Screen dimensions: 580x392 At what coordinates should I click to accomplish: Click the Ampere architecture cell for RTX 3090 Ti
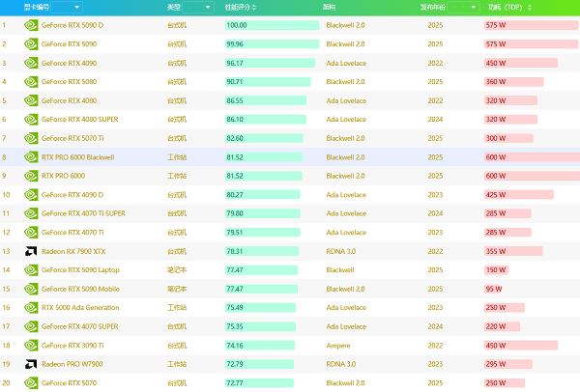click(338, 345)
